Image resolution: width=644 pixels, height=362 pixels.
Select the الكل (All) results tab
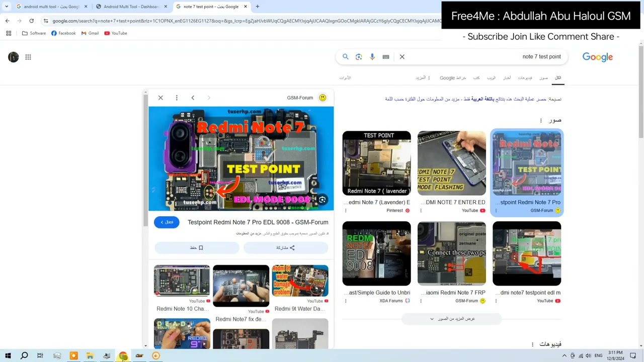pos(558,78)
